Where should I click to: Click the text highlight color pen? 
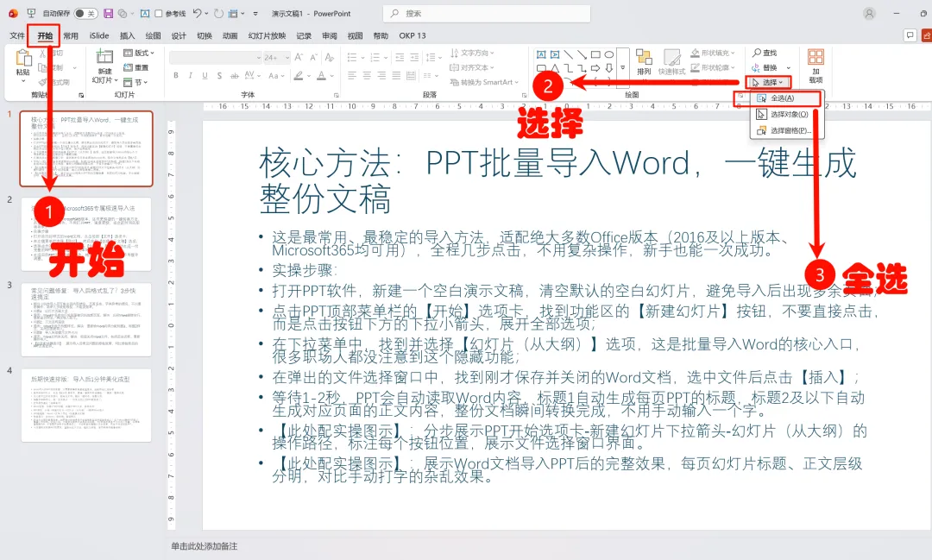299,75
